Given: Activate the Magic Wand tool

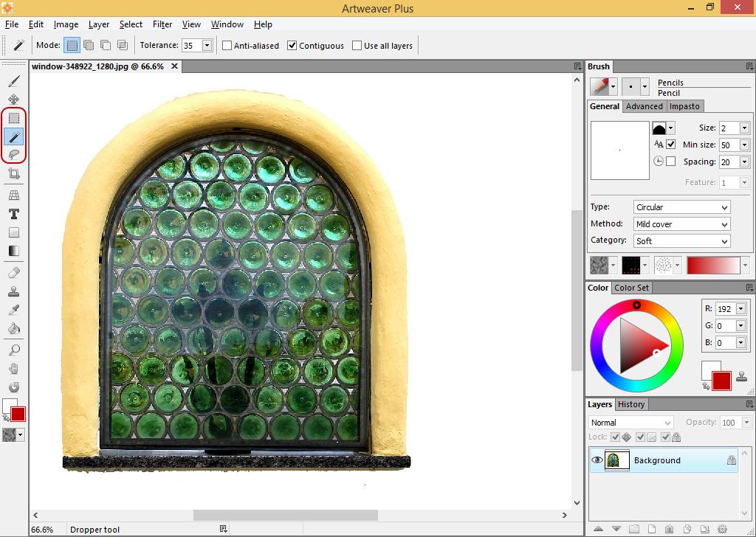Looking at the screenshot, I should pos(13,136).
